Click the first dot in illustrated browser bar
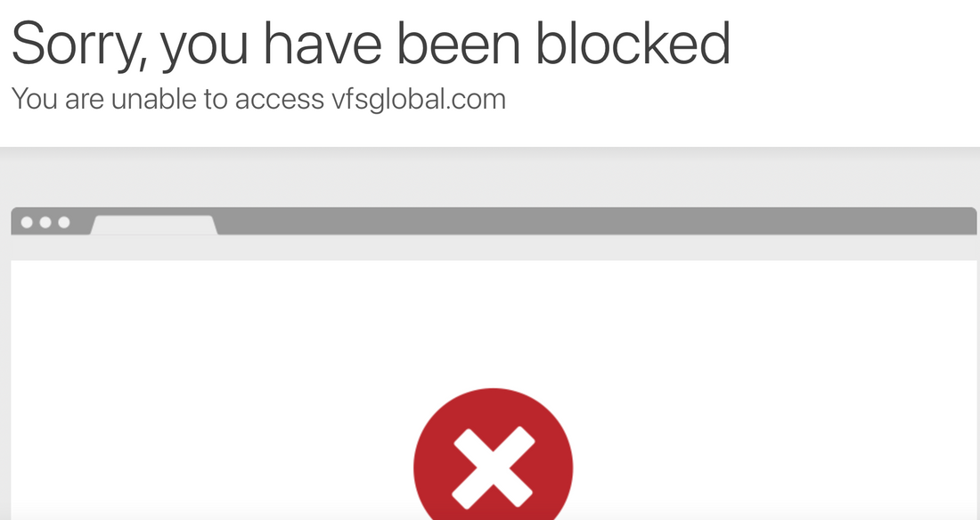Image resolution: width=980 pixels, height=520 pixels. coord(27,223)
